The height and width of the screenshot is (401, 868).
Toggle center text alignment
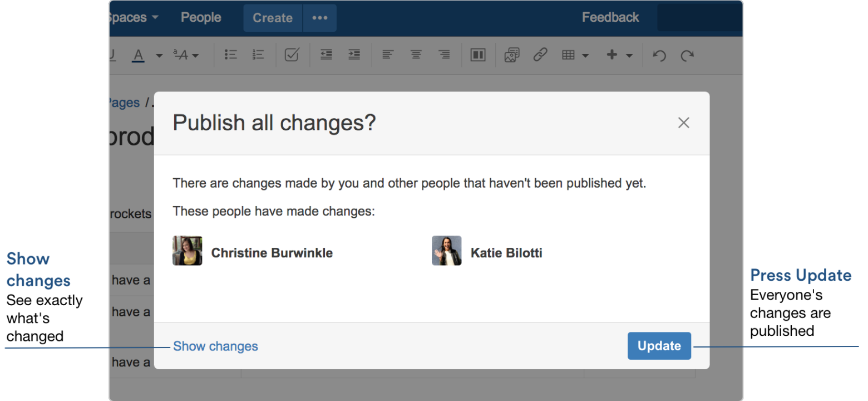(416, 55)
